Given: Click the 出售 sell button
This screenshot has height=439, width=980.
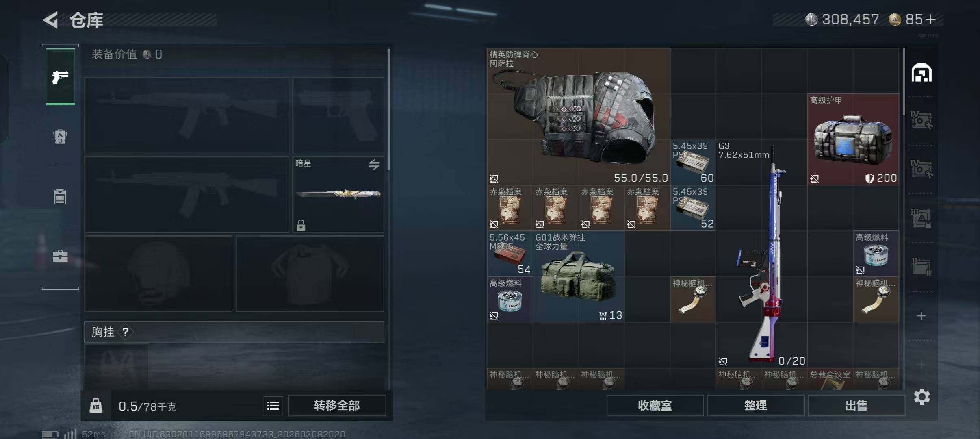Looking at the screenshot, I should pyautogui.click(x=856, y=405).
